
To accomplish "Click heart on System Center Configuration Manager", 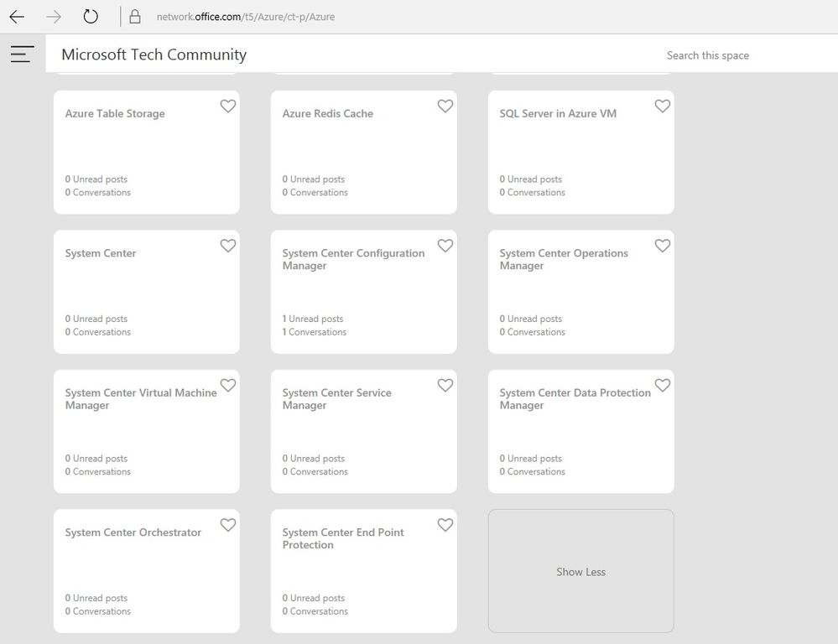I will tap(445, 246).
